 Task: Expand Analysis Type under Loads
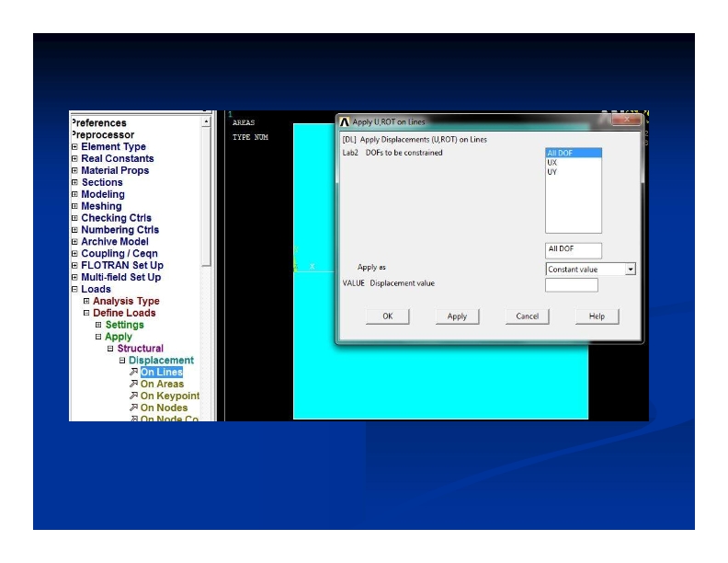pyautogui.click(x=86, y=302)
